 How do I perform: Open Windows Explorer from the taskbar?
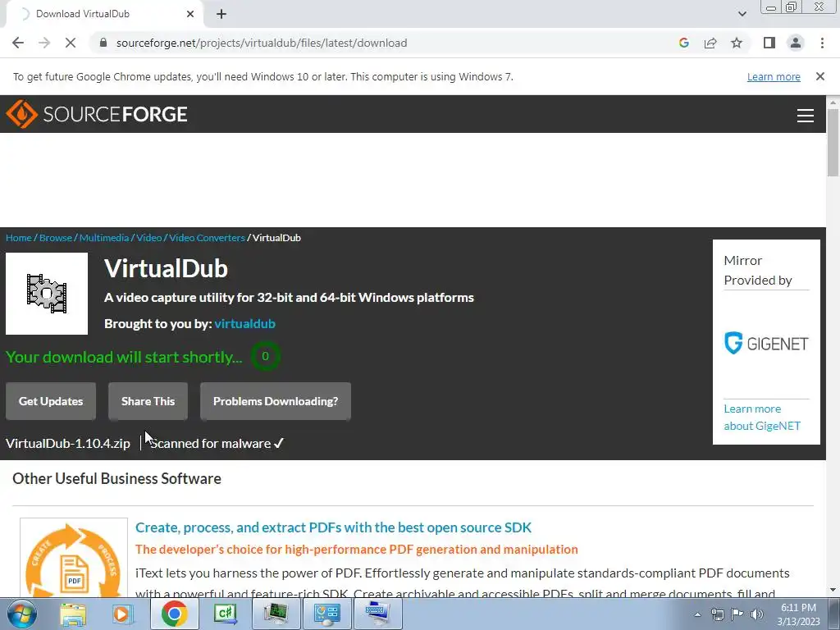(x=72, y=614)
